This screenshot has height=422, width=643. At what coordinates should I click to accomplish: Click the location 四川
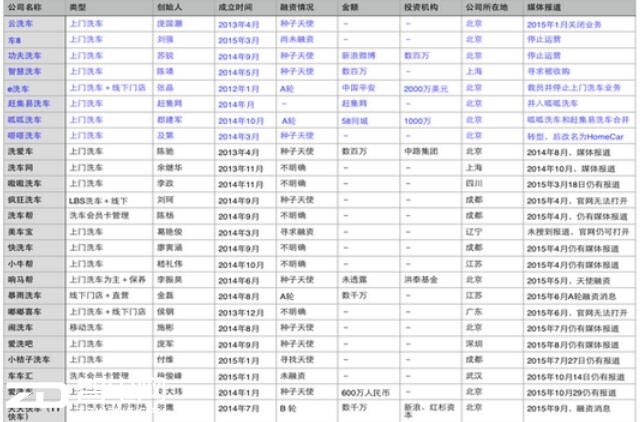tap(474, 183)
